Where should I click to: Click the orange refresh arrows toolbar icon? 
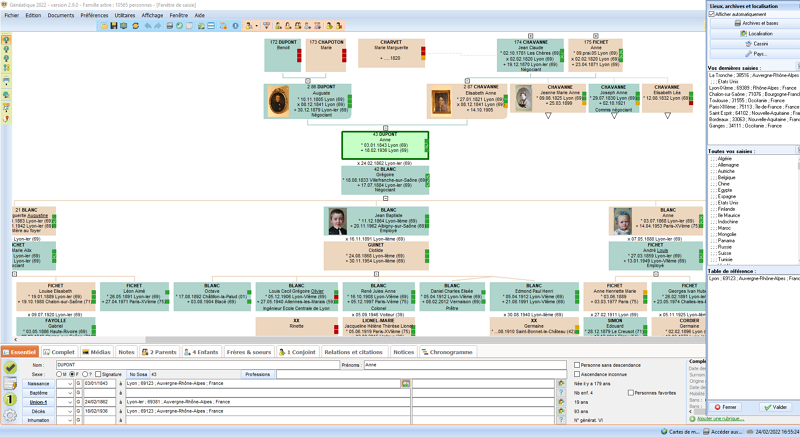[136, 25]
